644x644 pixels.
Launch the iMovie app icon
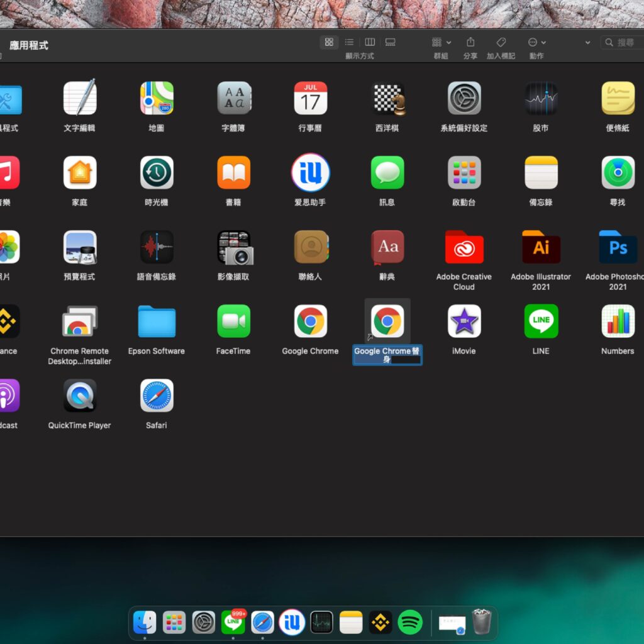click(x=464, y=321)
